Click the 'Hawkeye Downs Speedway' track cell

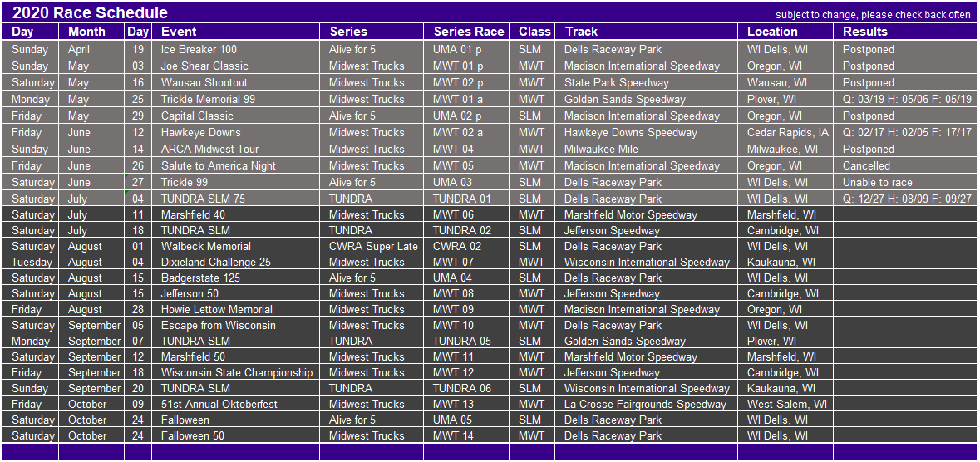coord(646,133)
